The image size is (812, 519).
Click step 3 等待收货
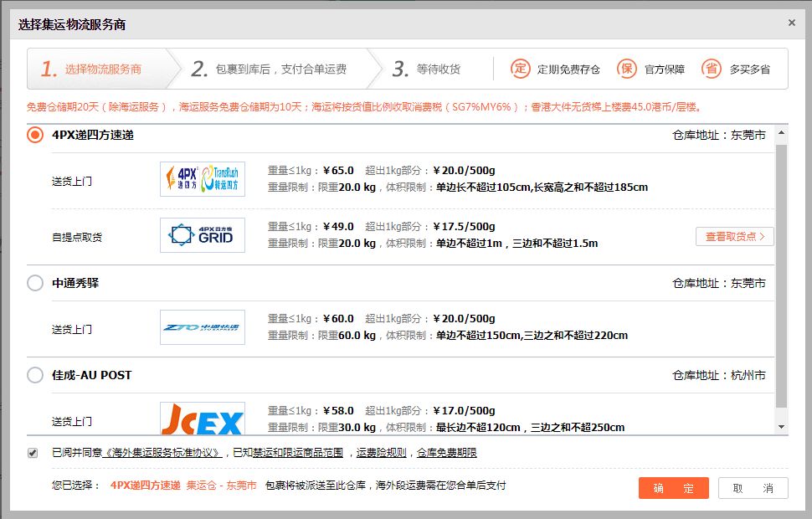pos(426,67)
